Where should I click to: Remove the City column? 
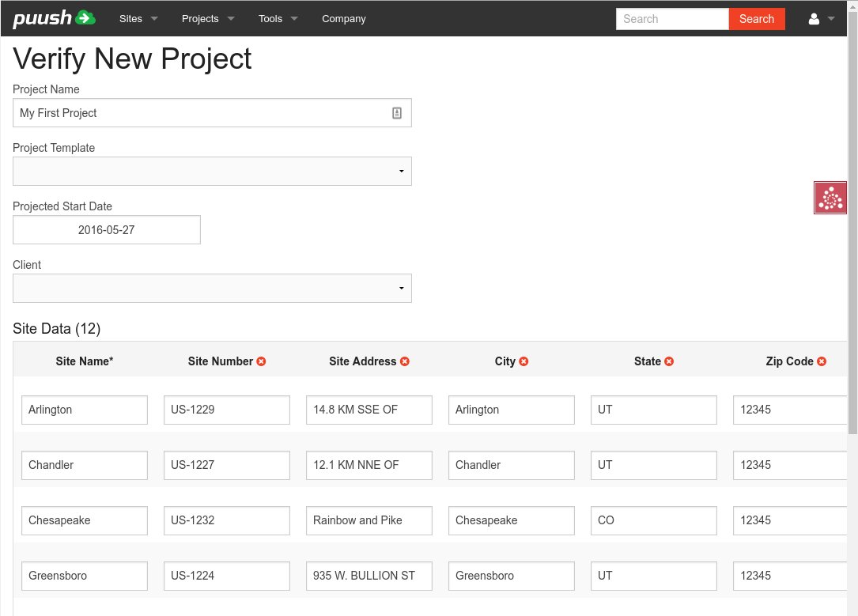pos(523,361)
